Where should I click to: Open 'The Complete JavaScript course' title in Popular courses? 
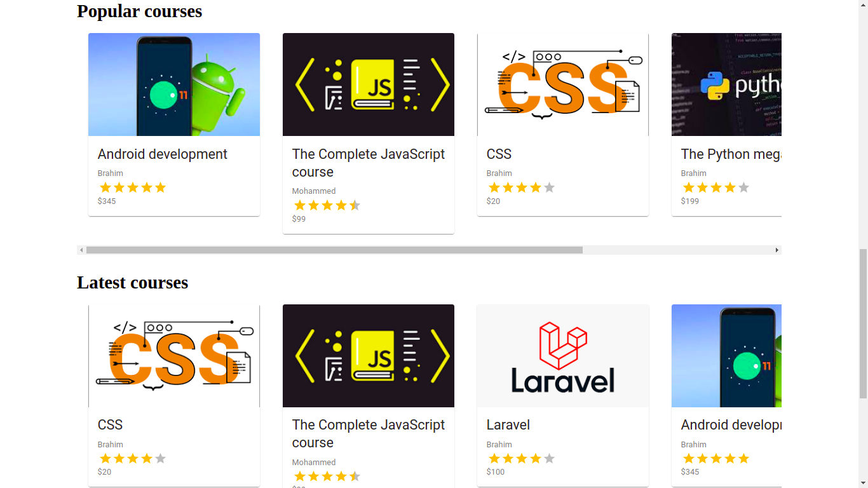coord(369,163)
